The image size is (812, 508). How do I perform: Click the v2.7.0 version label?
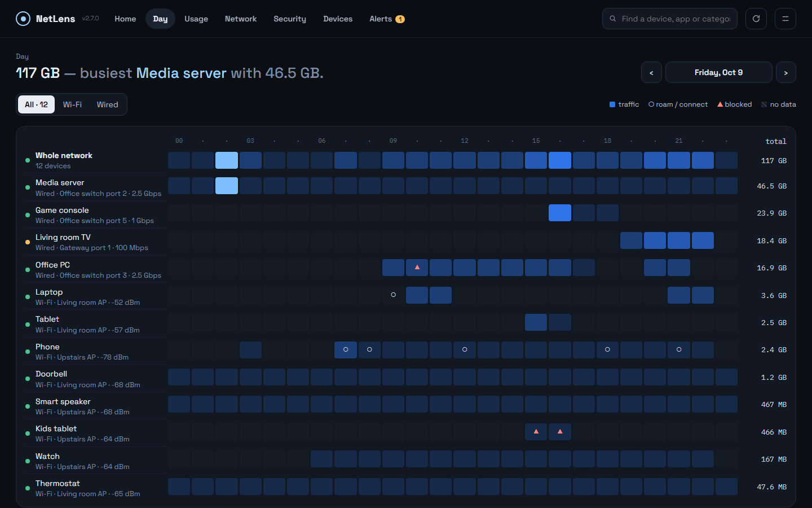coord(90,19)
